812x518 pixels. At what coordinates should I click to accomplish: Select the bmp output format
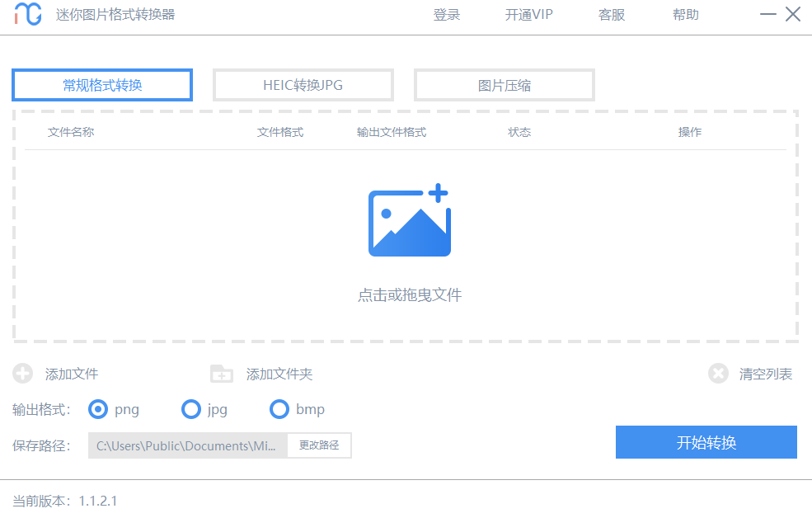click(279, 409)
